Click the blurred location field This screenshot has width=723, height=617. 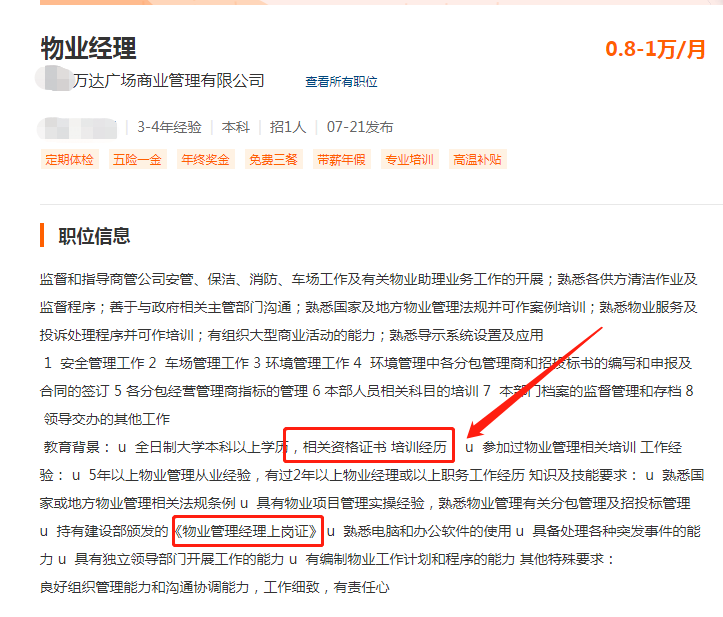coord(77,128)
